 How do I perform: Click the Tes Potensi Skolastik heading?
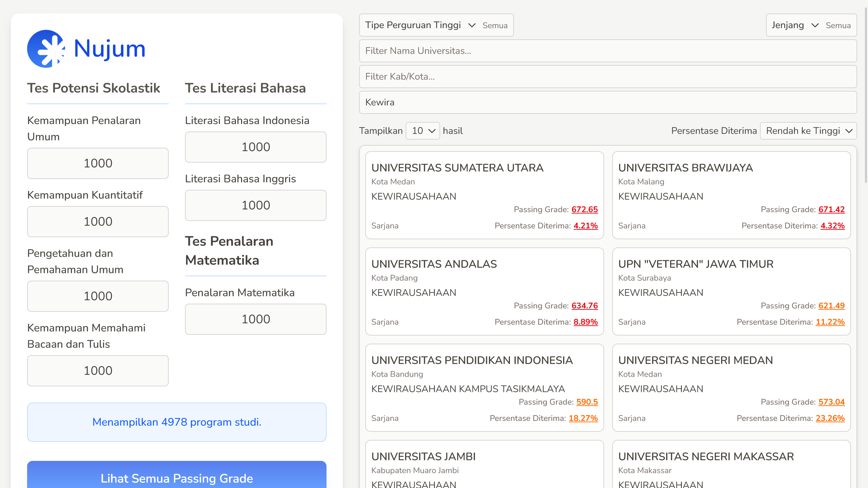coord(94,88)
